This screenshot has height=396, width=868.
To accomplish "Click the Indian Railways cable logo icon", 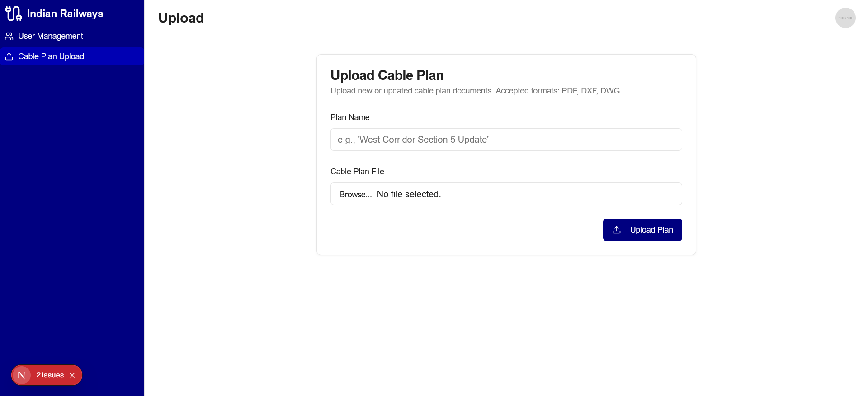I will 14,14.
